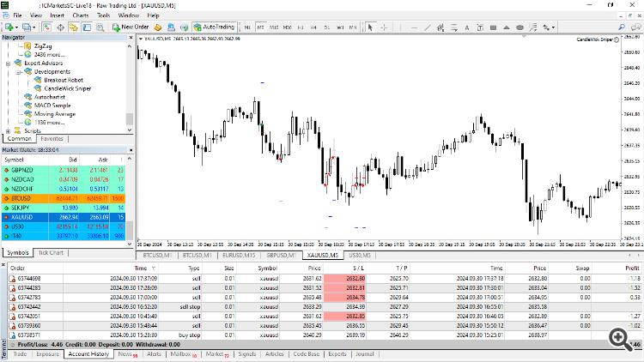
Task: Select the ellipse shape tool
Action: (x=519, y=27)
